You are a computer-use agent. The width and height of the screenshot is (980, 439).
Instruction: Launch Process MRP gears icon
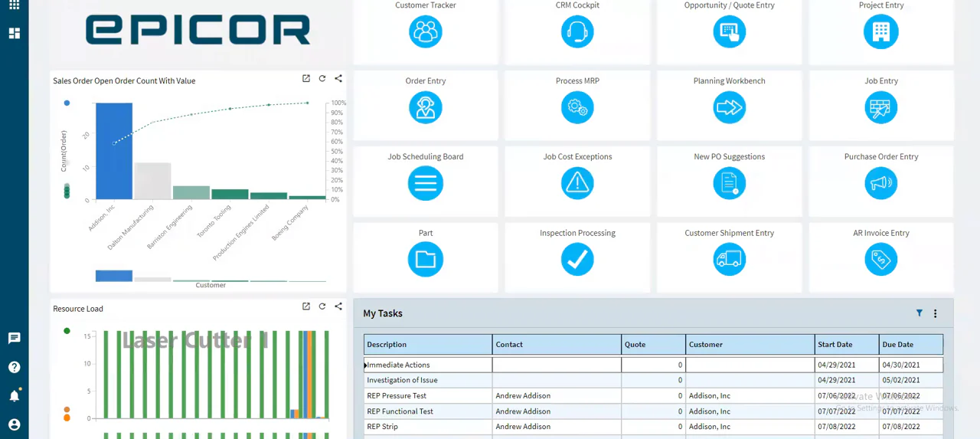[x=577, y=107]
